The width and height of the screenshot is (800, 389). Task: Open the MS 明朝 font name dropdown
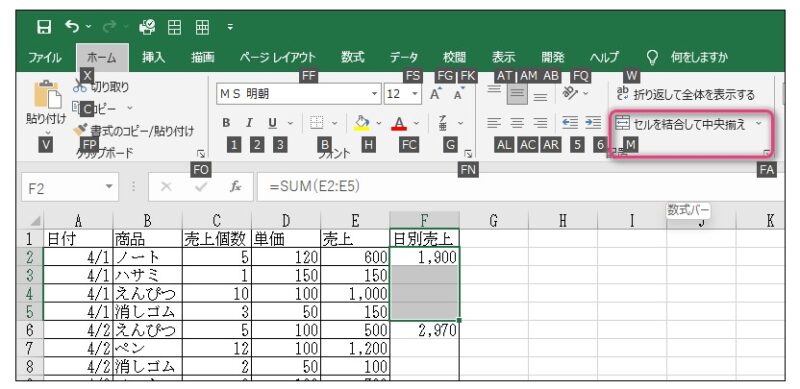click(x=376, y=94)
